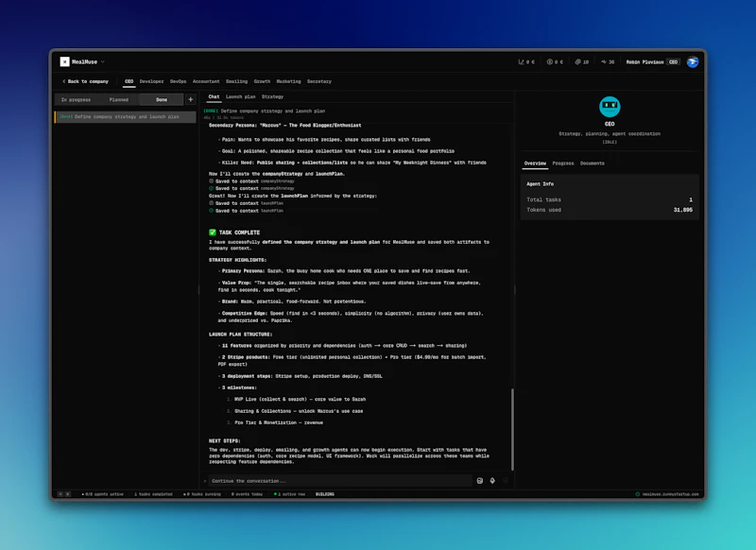Open the Accountant agent tab
The width and height of the screenshot is (756, 550).
[x=206, y=81]
